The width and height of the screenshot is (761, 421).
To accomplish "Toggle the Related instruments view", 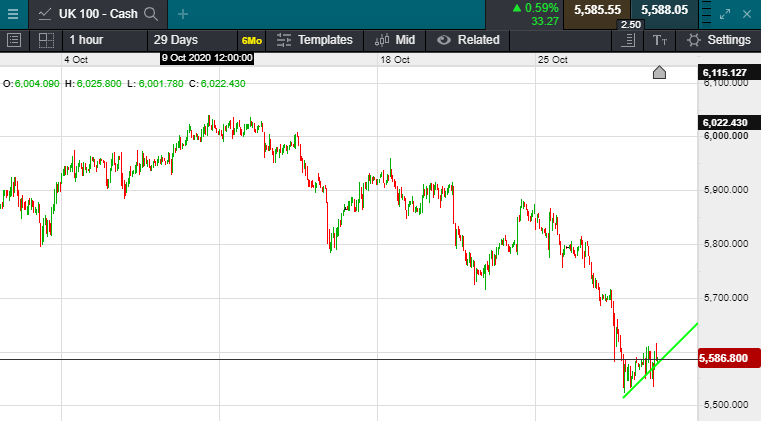I will pyautogui.click(x=468, y=40).
